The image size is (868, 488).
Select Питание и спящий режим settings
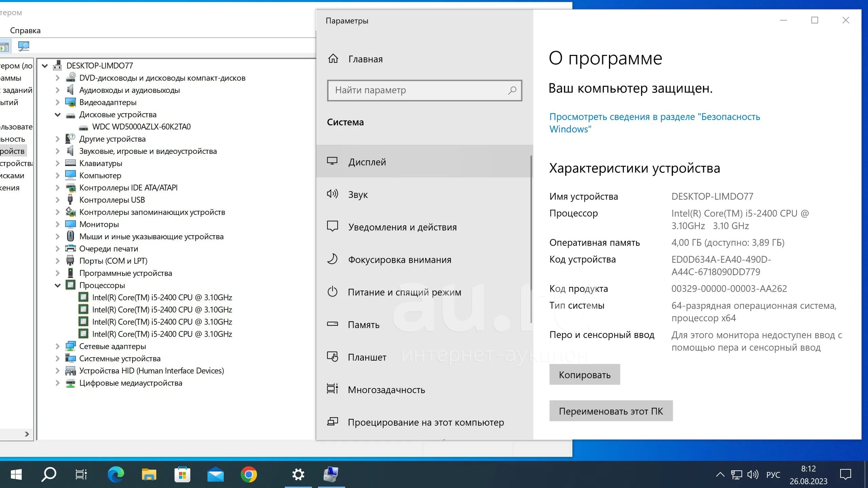click(404, 292)
